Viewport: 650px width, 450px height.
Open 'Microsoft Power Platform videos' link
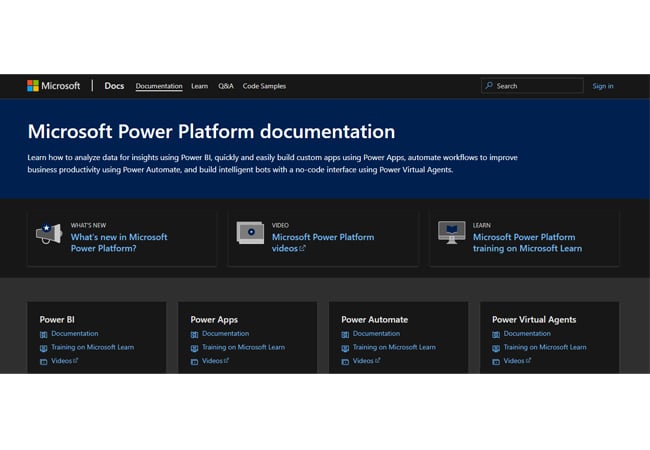tap(323, 242)
